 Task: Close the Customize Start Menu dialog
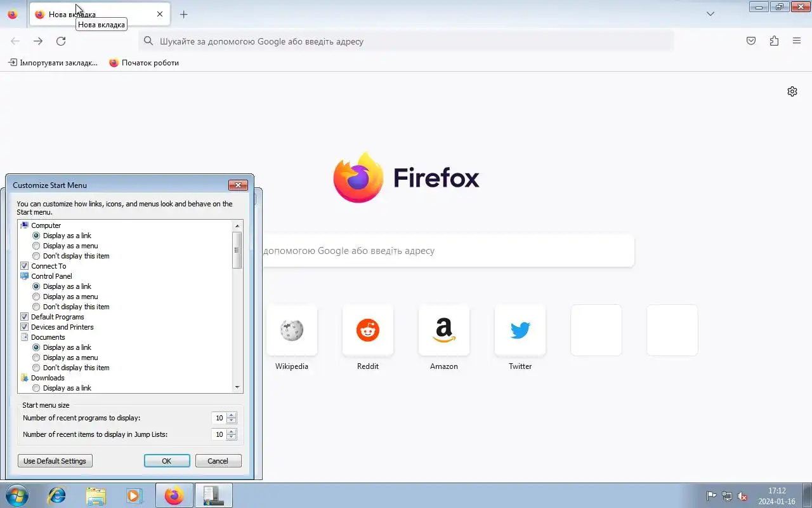point(238,185)
